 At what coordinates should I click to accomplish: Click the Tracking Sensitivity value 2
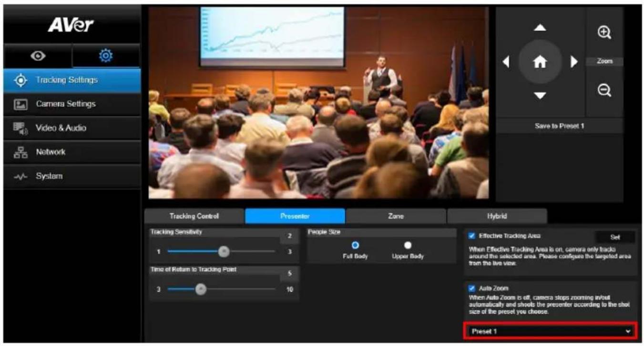289,236
